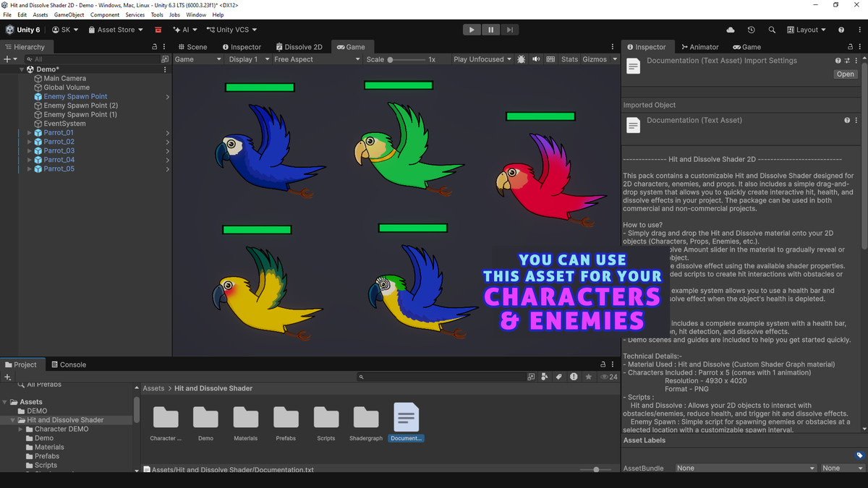
Task: Click the Project search filter icon beside the search-by-type icon
Action: click(x=532, y=377)
